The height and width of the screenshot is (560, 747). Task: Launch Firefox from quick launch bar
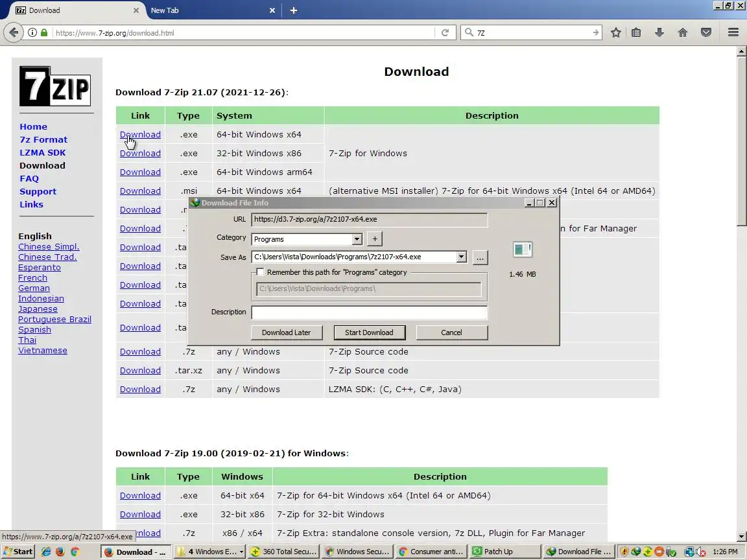tap(60, 552)
